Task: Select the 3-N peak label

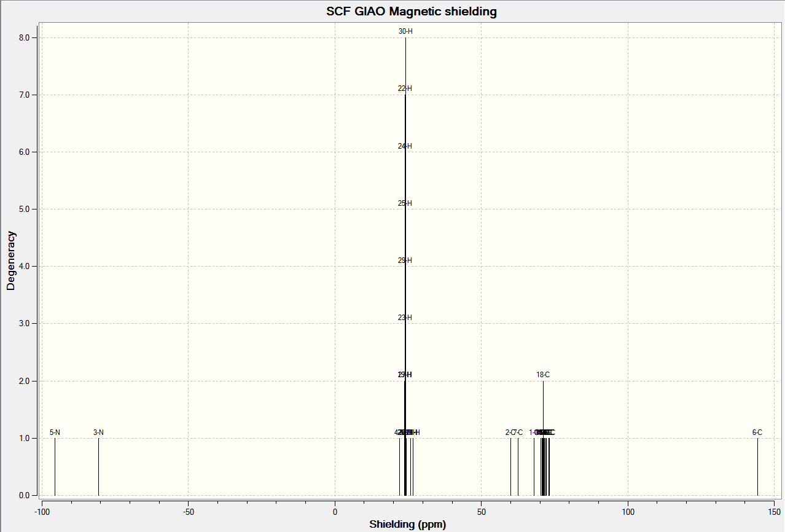Action: [x=98, y=432]
